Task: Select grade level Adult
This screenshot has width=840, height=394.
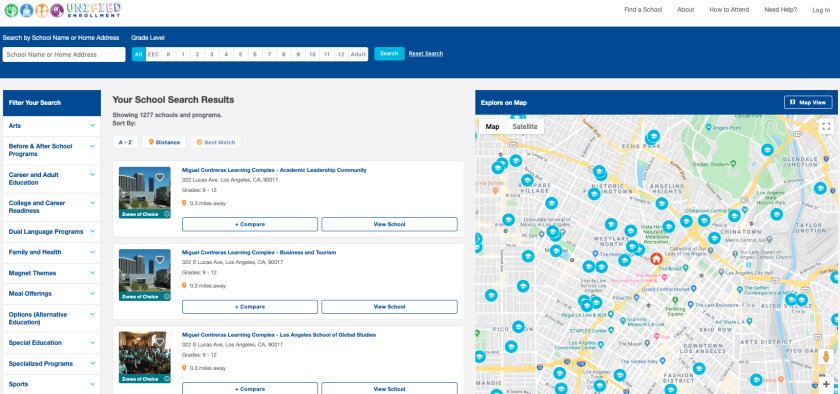Action: [x=358, y=54]
